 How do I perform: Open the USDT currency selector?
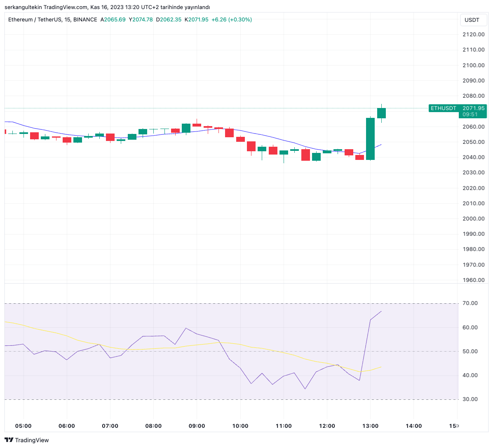(x=472, y=20)
